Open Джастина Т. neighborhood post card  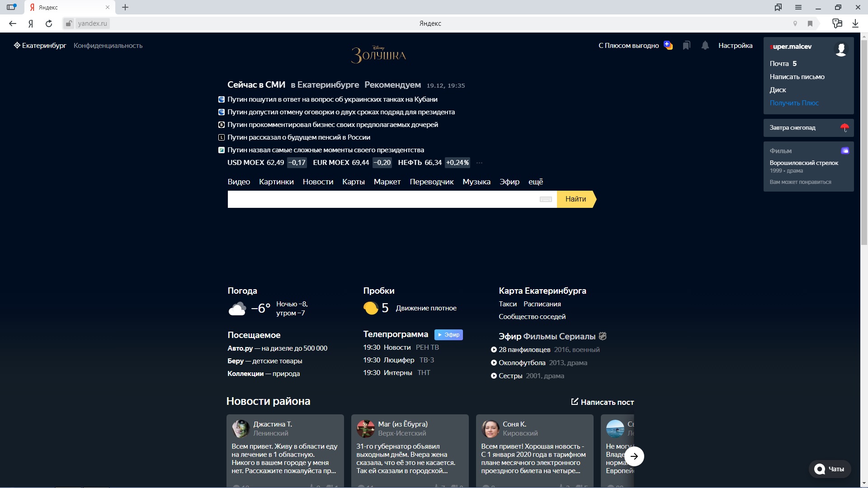[x=285, y=450]
